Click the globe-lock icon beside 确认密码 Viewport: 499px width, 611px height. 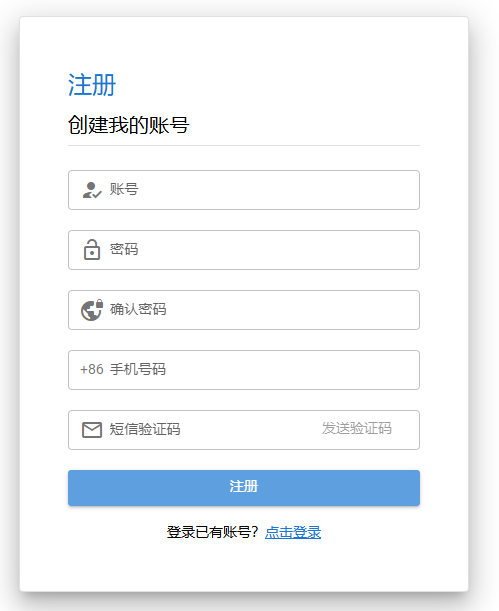point(92,310)
